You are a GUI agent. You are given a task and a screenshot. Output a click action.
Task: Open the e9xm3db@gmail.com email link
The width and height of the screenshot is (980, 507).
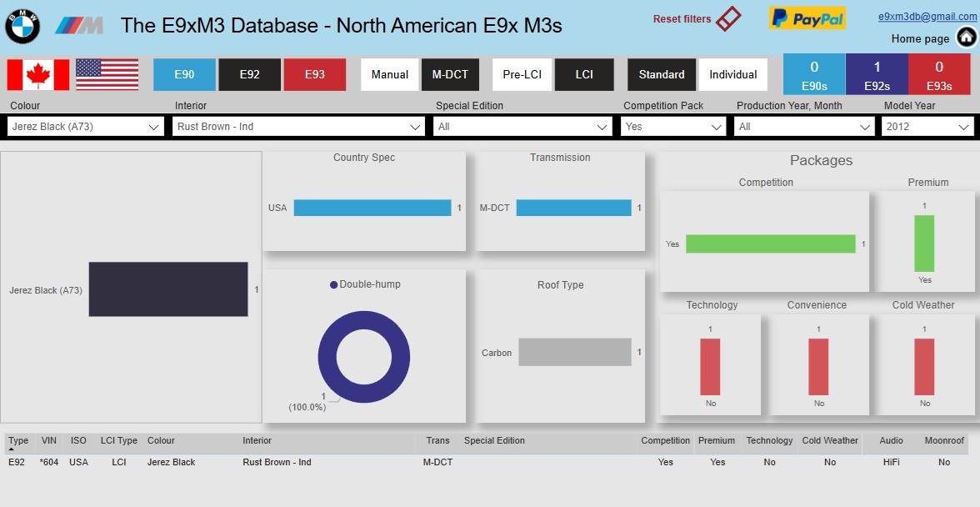927,17
